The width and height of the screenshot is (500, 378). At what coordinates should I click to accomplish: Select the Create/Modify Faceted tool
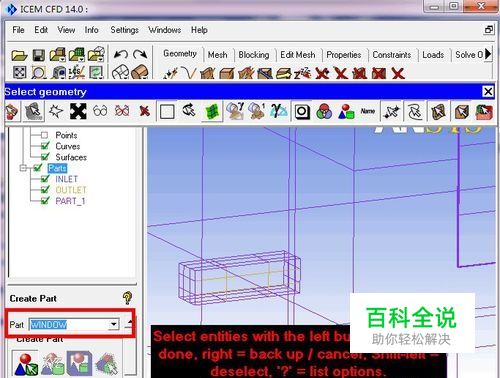tap(246, 73)
